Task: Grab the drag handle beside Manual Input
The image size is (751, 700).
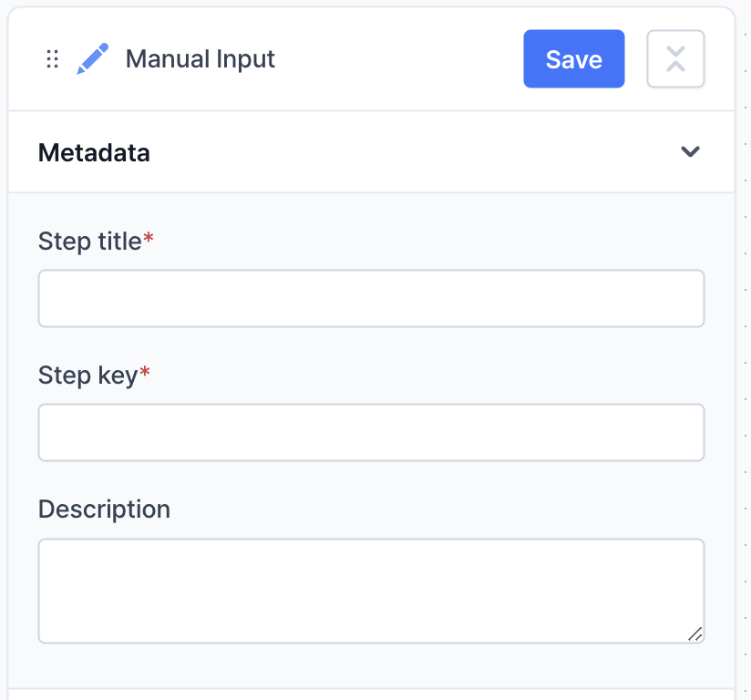Action: [52, 59]
